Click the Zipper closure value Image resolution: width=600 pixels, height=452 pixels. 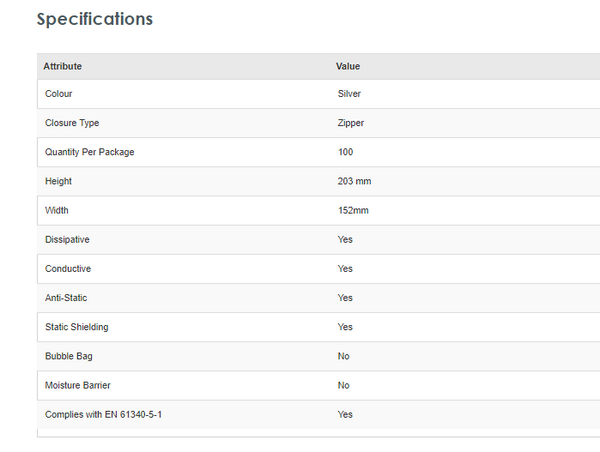[351, 123]
